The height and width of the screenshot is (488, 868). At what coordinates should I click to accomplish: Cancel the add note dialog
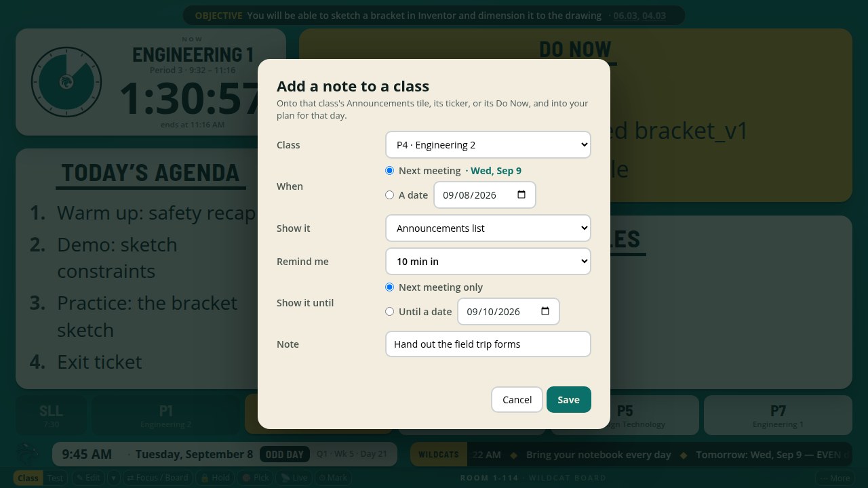pos(517,399)
